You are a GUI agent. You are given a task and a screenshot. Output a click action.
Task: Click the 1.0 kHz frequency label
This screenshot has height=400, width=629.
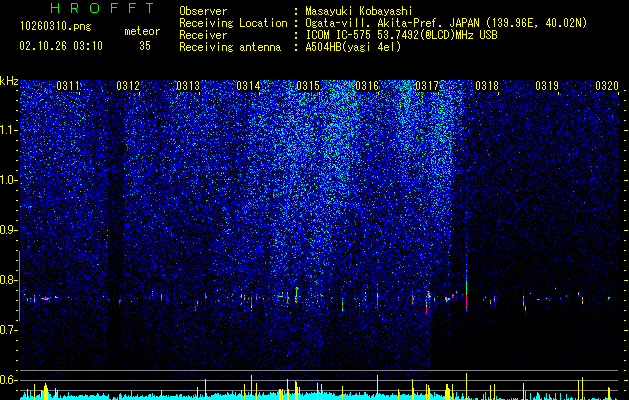(8, 181)
